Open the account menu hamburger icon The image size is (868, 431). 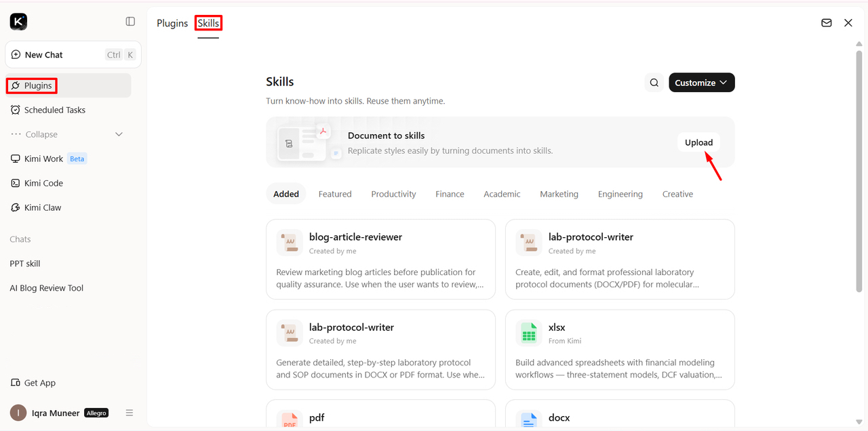click(130, 413)
